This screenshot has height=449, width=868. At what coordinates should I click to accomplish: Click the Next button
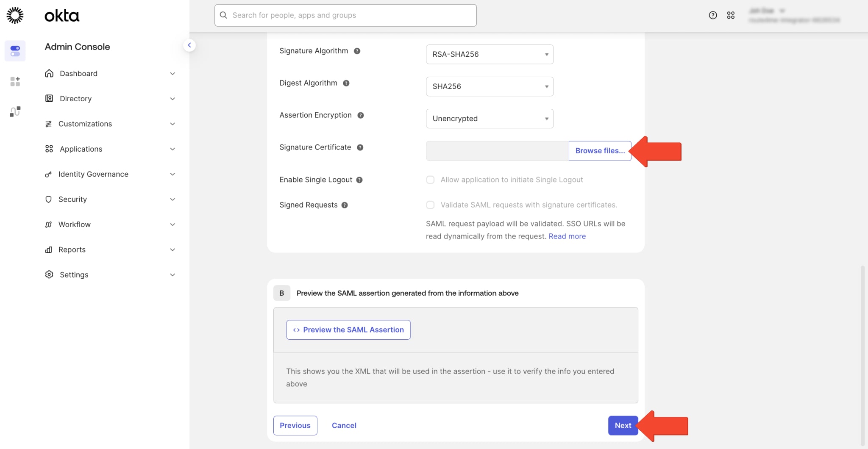pos(623,425)
